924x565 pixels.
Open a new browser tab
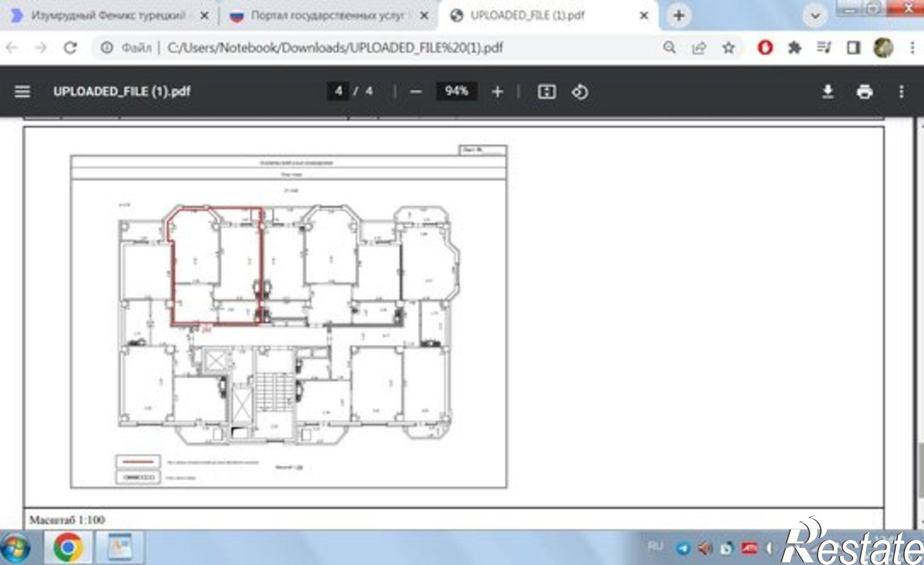(x=678, y=16)
